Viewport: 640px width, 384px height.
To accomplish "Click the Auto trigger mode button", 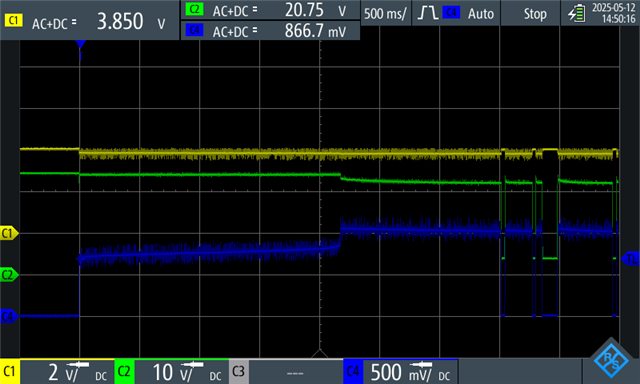I will tap(481, 13).
